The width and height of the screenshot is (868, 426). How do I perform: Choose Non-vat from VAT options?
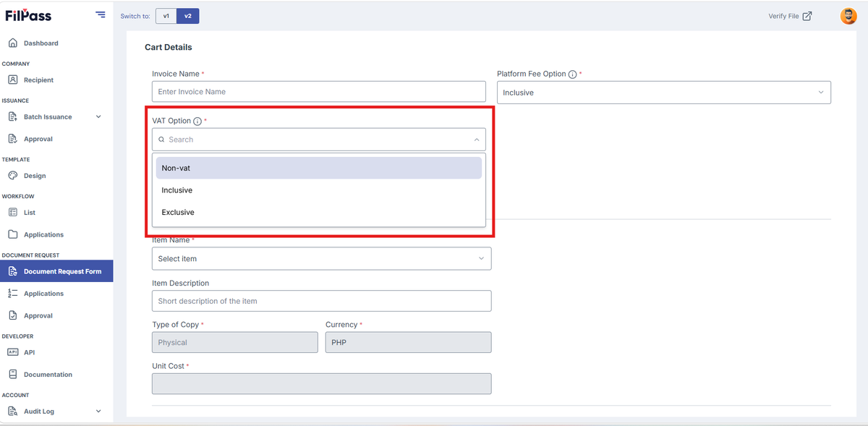pos(319,168)
